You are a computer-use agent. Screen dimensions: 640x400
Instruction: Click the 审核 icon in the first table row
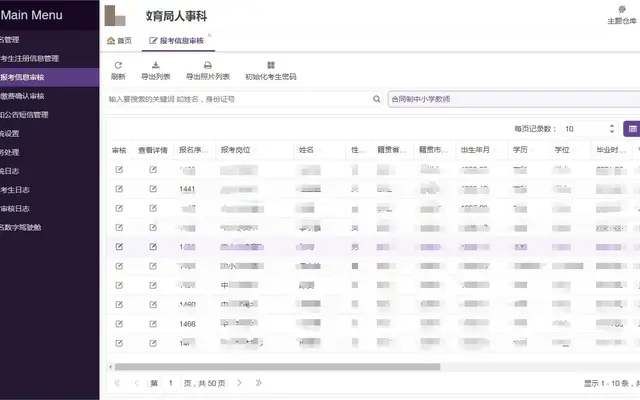click(119, 169)
